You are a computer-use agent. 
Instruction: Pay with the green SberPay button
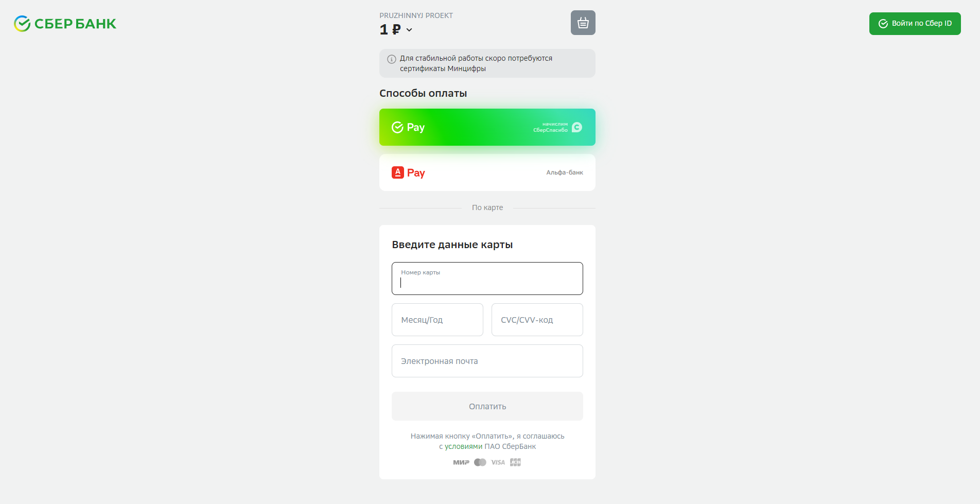(487, 127)
